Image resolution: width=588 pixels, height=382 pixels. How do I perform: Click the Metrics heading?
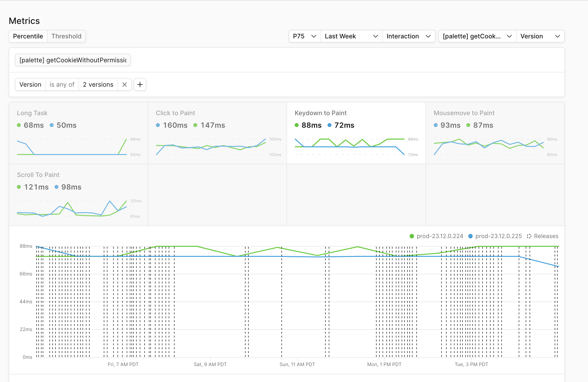(x=24, y=21)
